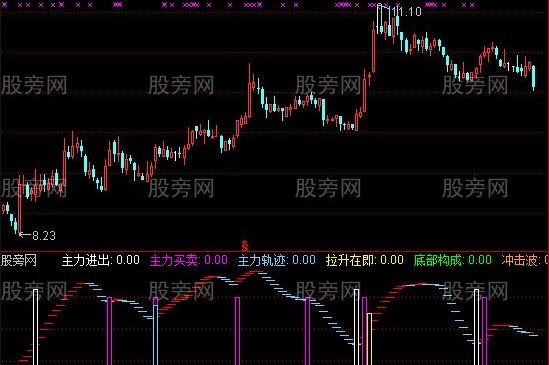Click the 8.23 low price label
Viewport: 549px width, 365px height.
coord(44,235)
